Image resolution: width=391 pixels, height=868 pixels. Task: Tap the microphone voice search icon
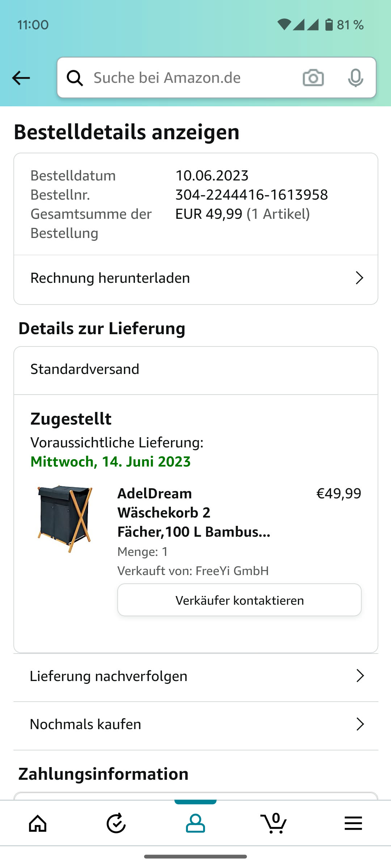click(356, 78)
